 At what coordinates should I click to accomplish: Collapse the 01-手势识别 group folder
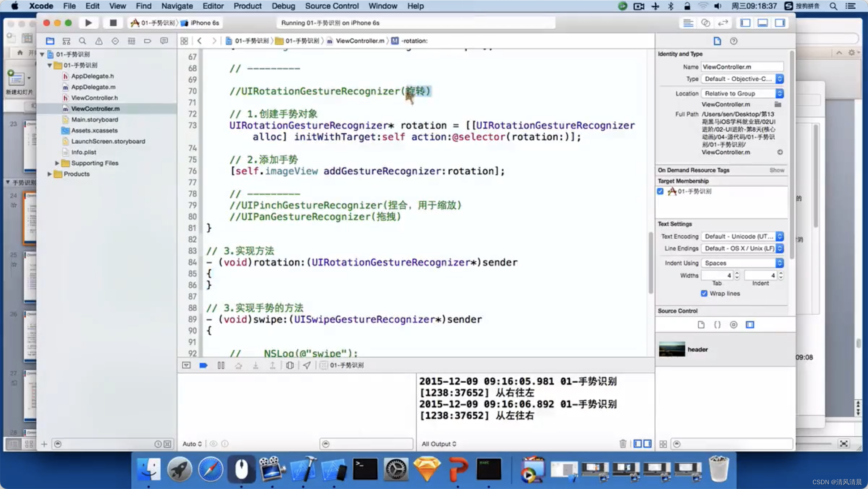50,65
